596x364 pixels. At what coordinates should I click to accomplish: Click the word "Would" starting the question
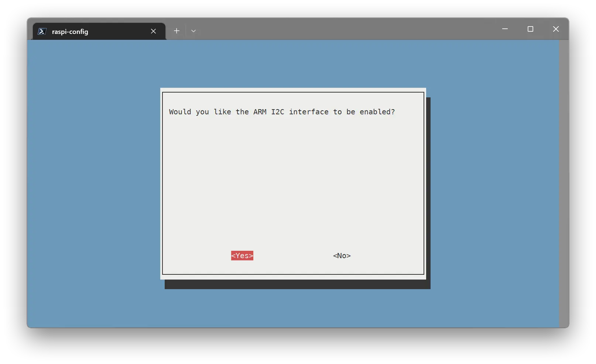pyautogui.click(x=180, y=112)
